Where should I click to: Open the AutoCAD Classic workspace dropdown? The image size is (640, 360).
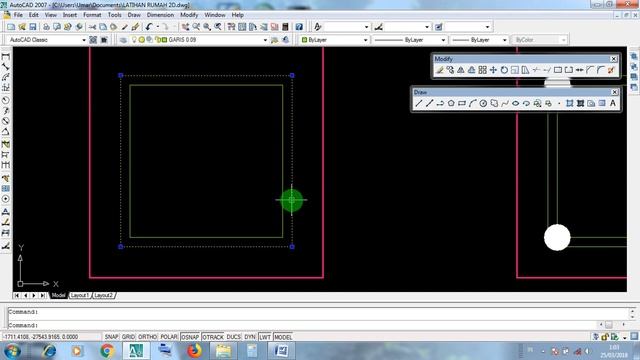[x=84, y=40]
